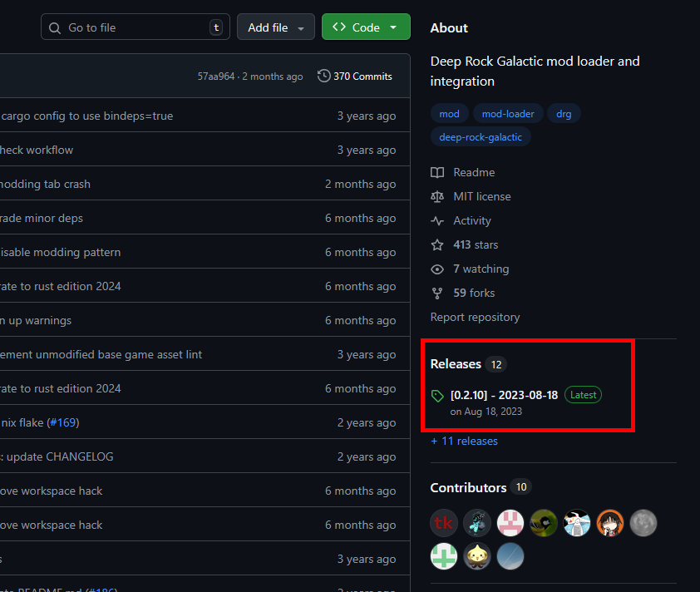Image resolution: width=700 pixels, height=592 pixels.
Task: Open commit hash 57aa964
Action: [216, 76]
